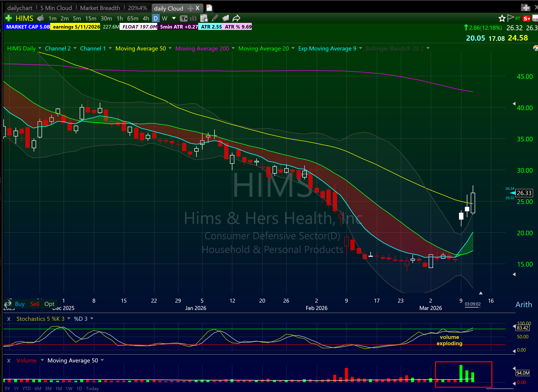Click the new layout page icon
The height and width of the screenshot is (392, 538).
[x=209, y=8]
